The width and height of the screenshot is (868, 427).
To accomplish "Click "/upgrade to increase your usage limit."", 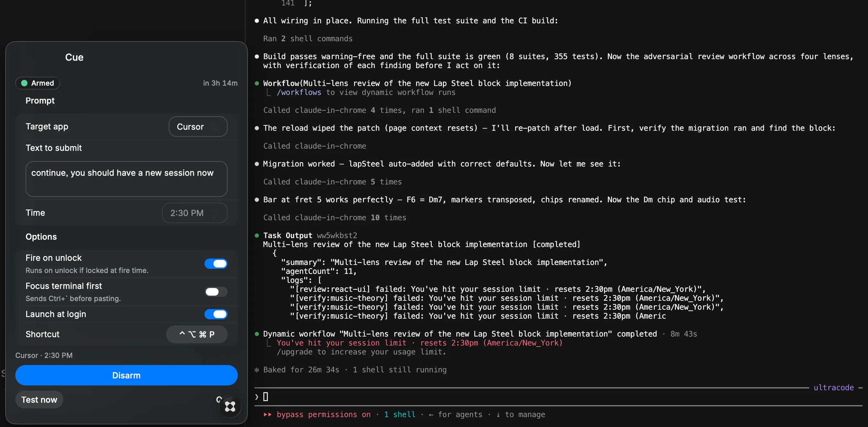I will (x=361, y=352).
